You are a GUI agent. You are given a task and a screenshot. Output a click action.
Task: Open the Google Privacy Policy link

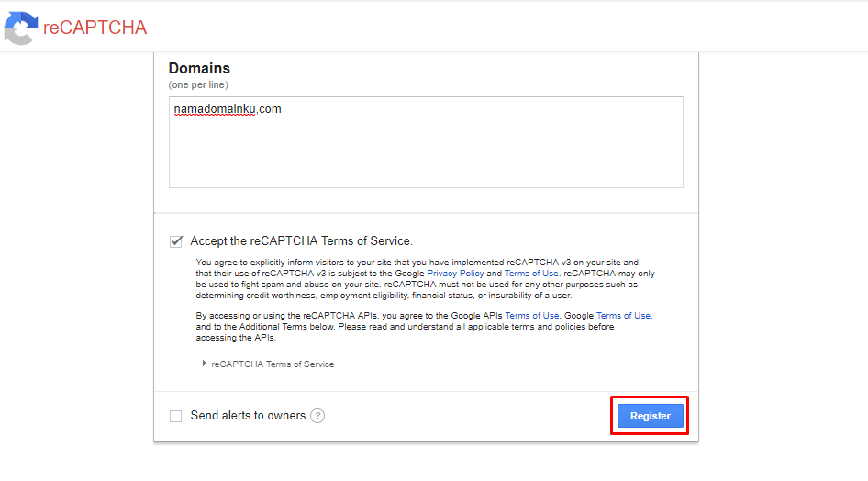[x=455, y=274]
